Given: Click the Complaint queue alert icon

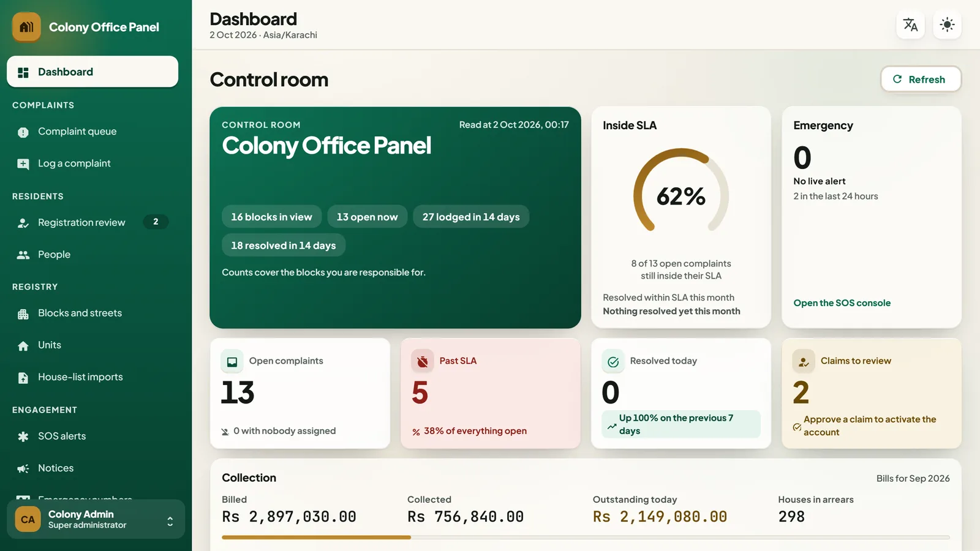Looking at the screenshot, I should coord(23,132).
